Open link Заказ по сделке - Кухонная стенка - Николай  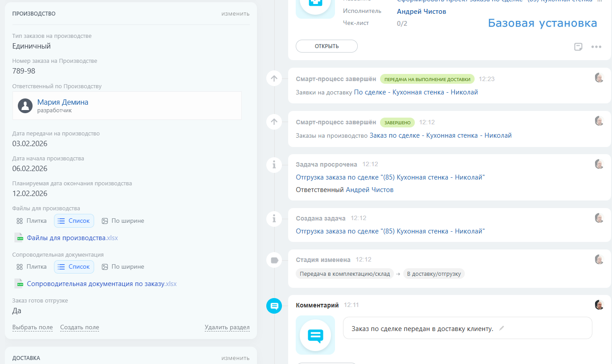[441, 135]
